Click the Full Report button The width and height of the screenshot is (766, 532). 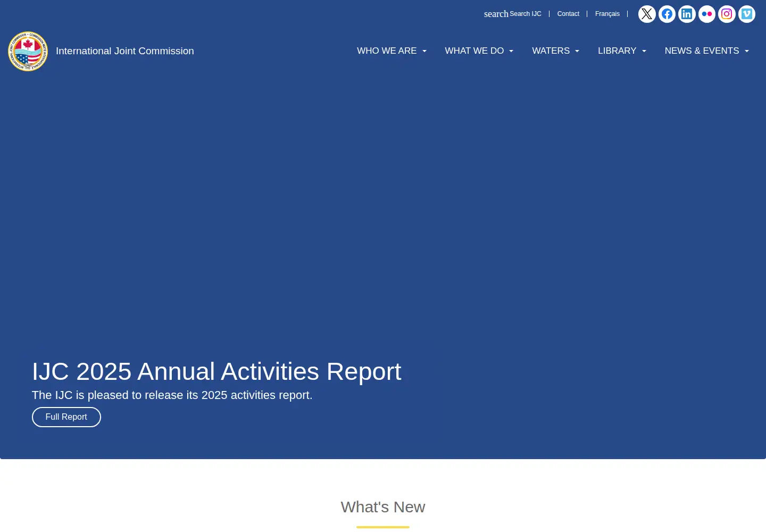pos(66,417)
